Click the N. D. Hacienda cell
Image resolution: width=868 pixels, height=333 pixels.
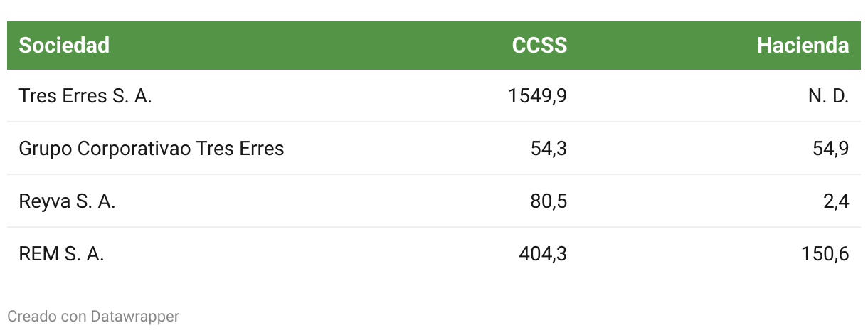coord(828,96)
